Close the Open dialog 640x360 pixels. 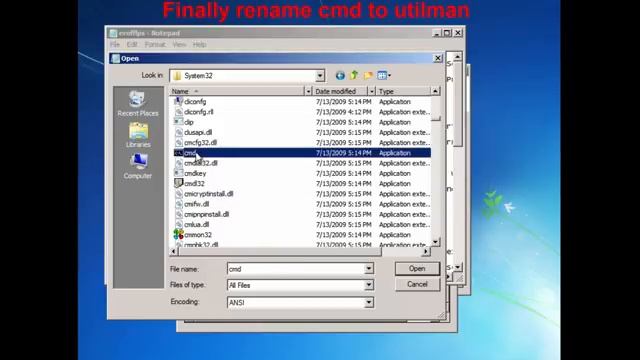pyautogui.click(x=438, y=58)
